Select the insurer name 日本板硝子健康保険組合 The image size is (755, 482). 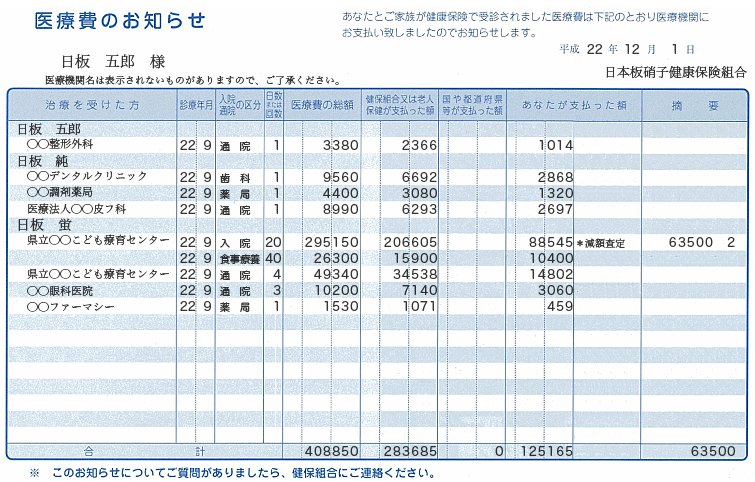[676, 72]
